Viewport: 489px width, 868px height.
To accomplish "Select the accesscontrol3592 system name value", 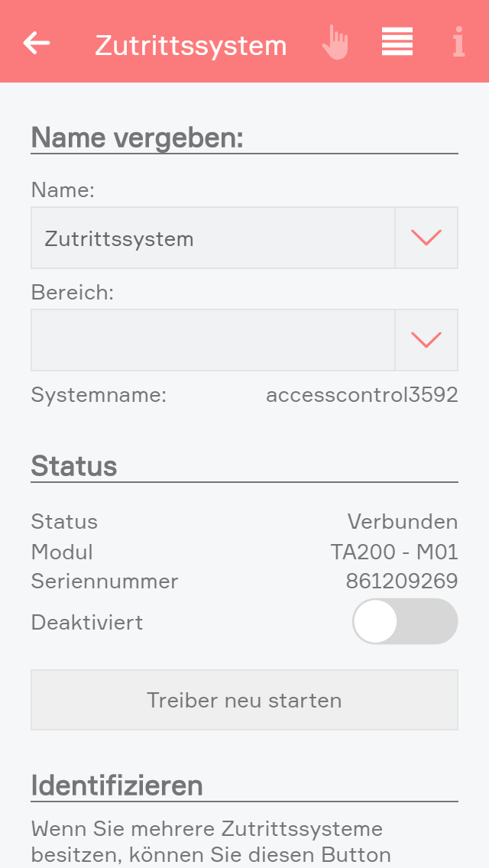I will coord(361,395).
